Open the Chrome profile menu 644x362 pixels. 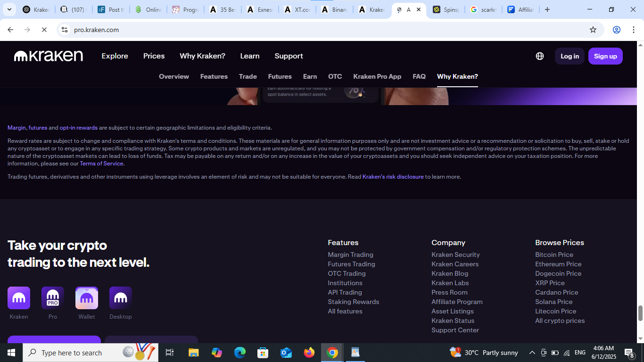pyautogui.click(x=616, y=30)
